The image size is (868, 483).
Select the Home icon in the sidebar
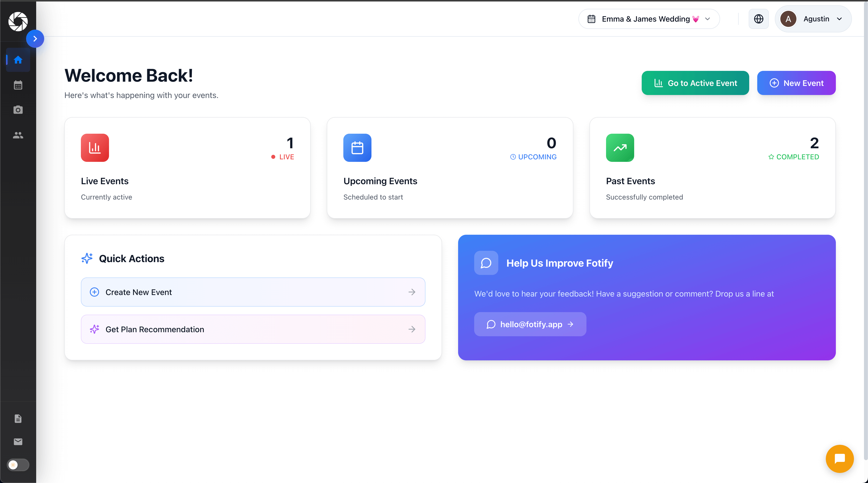(18, 60)
